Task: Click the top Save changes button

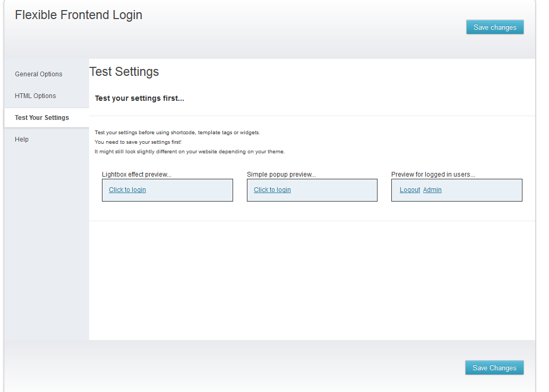Action: (495, 27)
